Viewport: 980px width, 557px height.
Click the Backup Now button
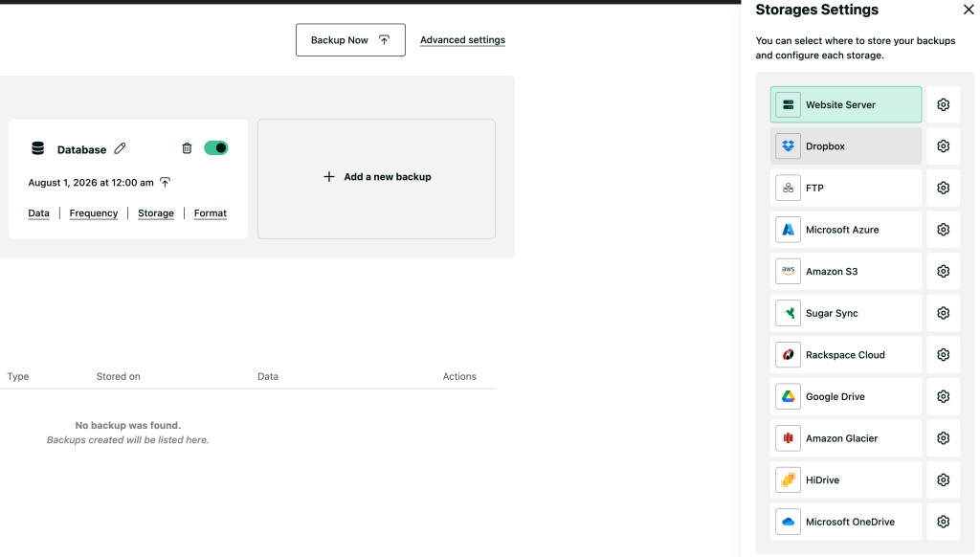350,40
